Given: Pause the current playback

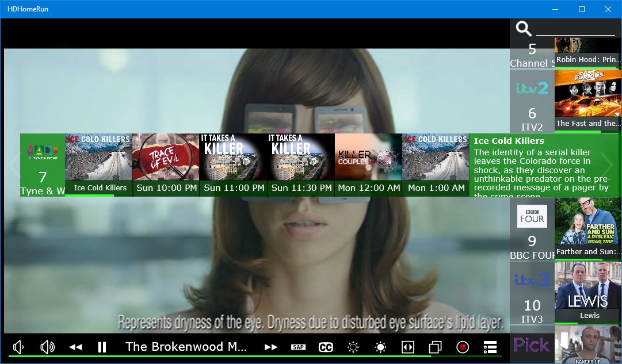Looking at the screenshot, I should (x=102, y=347).
